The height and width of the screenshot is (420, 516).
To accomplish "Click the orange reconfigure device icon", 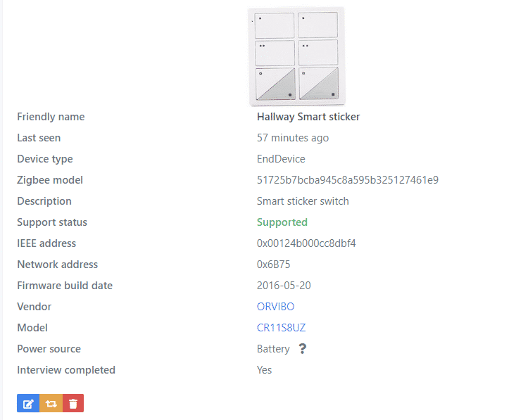I will pos(51,403).
